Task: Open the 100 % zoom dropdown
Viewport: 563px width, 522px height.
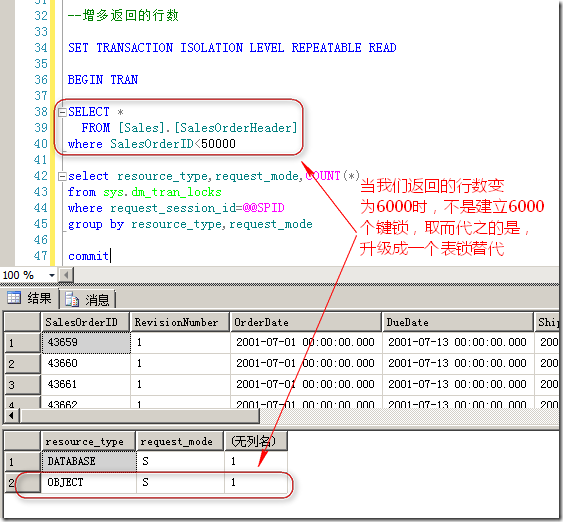Action: point(52,275)
